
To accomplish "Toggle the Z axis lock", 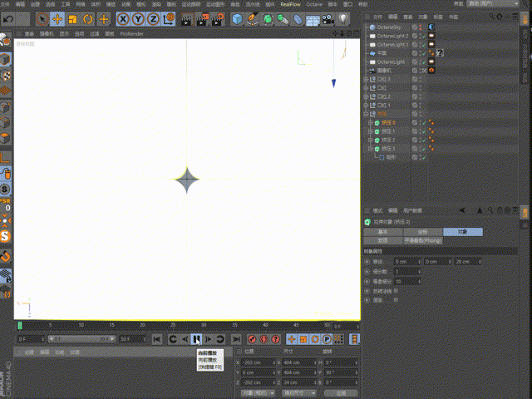I will [x=153, y=19].
